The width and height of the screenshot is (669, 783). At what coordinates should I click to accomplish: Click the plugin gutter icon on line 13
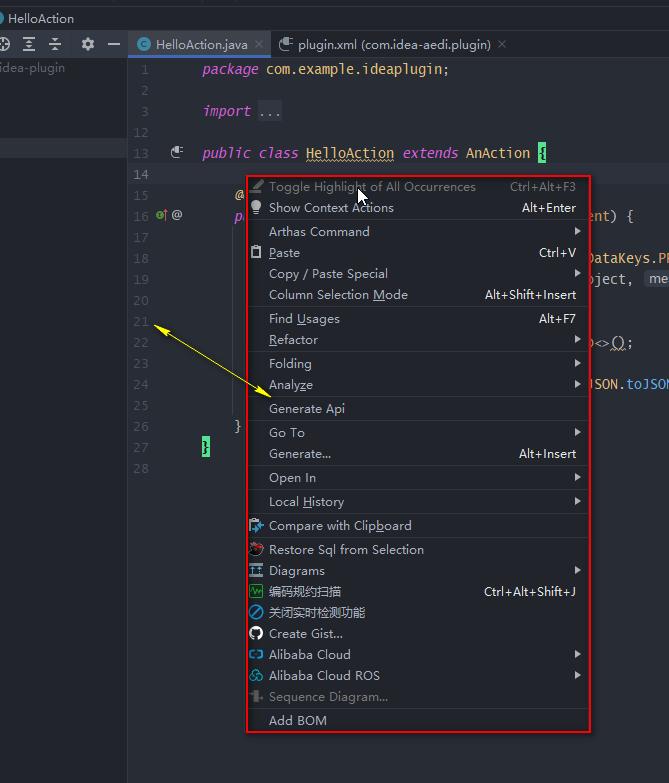(177, 152)
